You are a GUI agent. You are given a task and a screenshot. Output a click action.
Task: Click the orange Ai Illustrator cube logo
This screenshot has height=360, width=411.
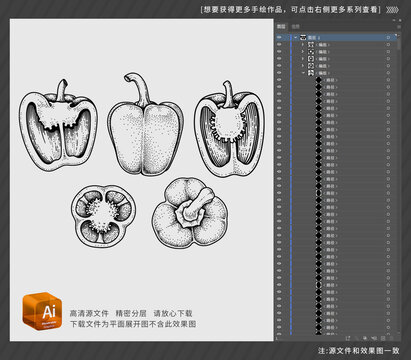42,311
